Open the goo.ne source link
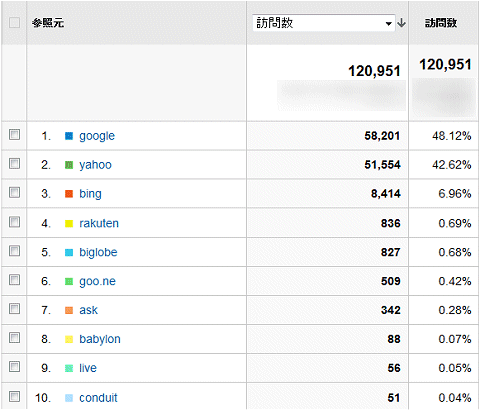 coord(97,282)
